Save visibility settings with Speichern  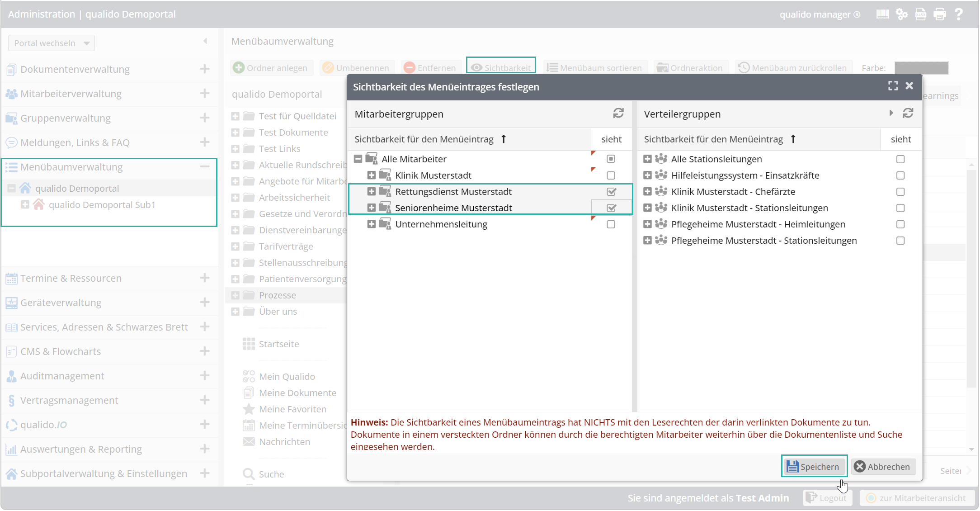coord(814,466)
